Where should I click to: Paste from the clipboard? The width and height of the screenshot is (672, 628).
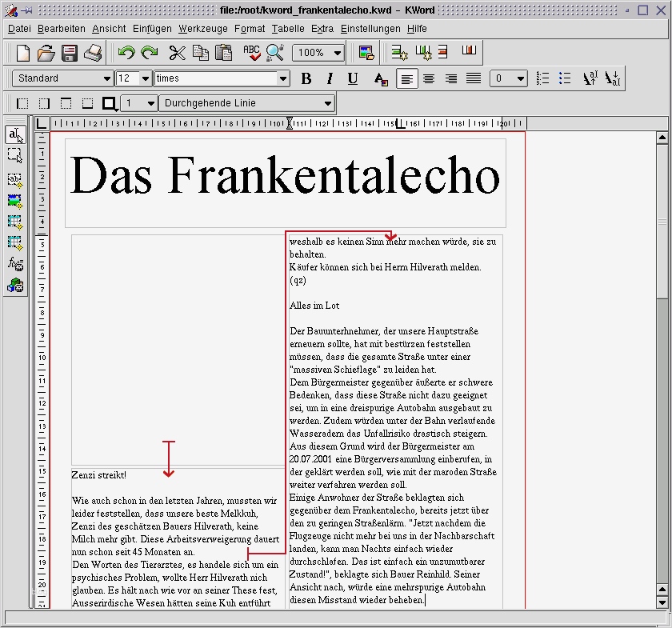click(222, 52)
